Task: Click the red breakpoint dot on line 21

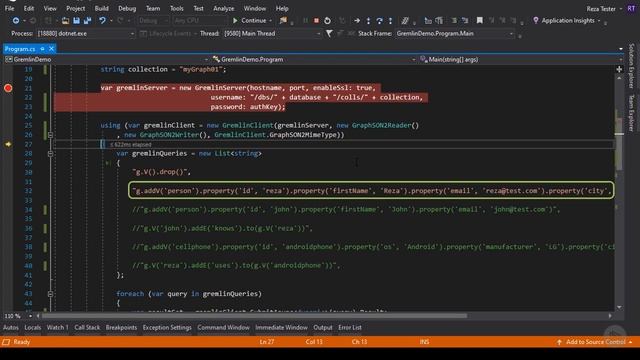Action: point(8,88)
